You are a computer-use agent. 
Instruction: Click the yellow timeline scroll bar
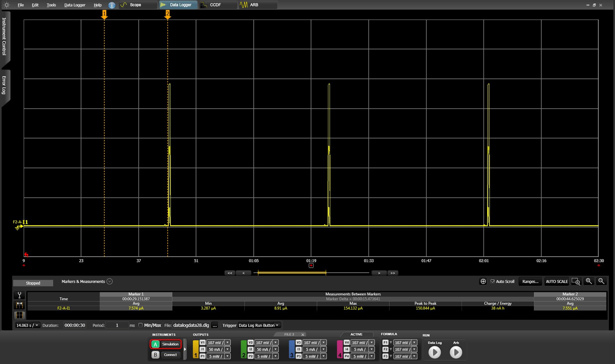click(292, 273)
